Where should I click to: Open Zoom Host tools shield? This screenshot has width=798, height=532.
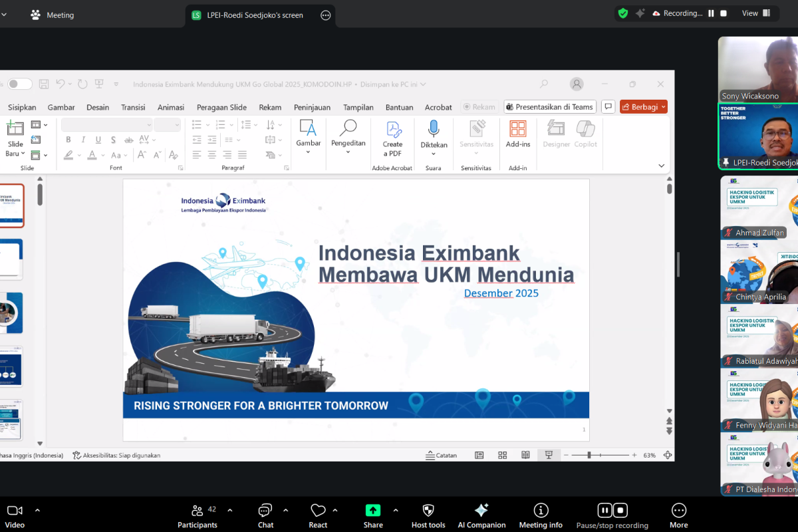pos(428,516)
